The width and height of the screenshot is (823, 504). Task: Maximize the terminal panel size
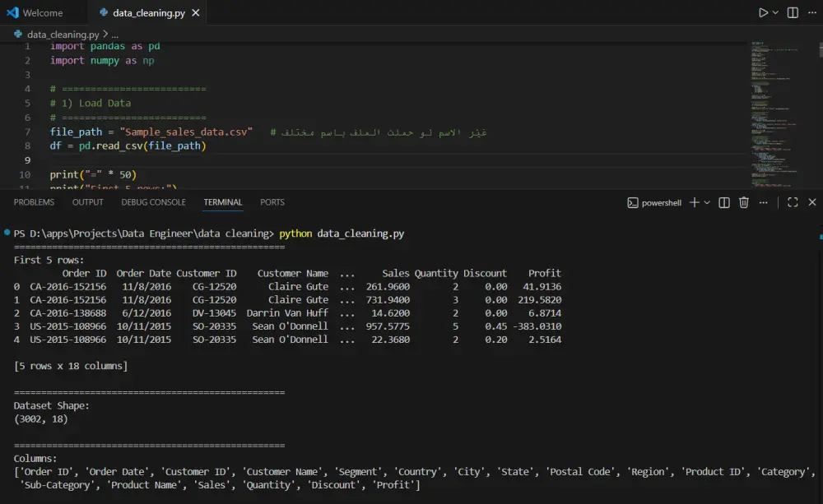pos(793,202)
